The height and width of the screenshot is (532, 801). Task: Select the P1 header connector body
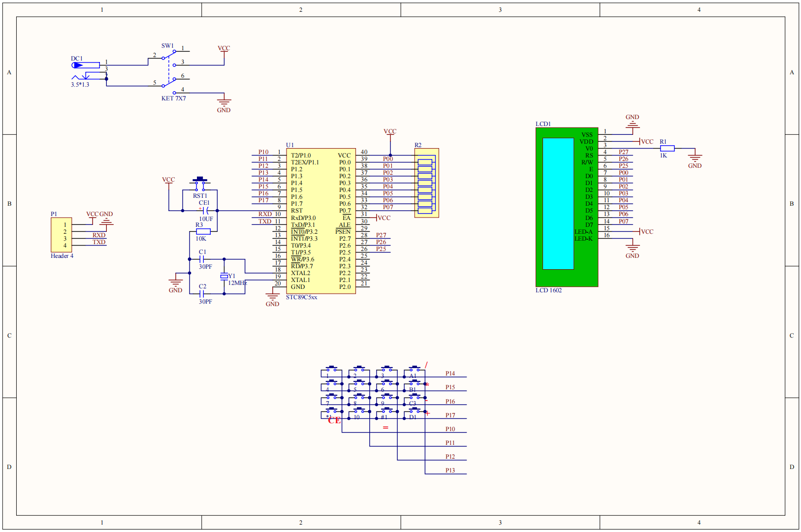tap(61, 235)
